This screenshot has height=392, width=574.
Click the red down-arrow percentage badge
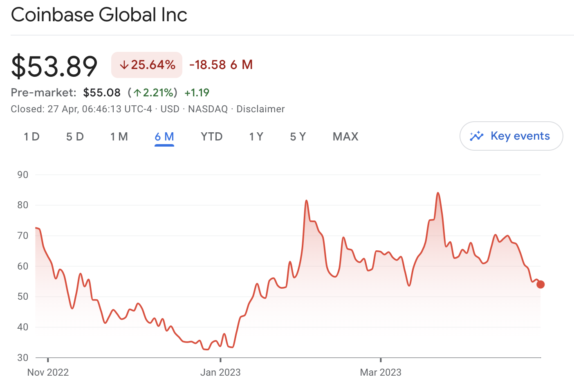pyautogui.click(x=147, y=65)
